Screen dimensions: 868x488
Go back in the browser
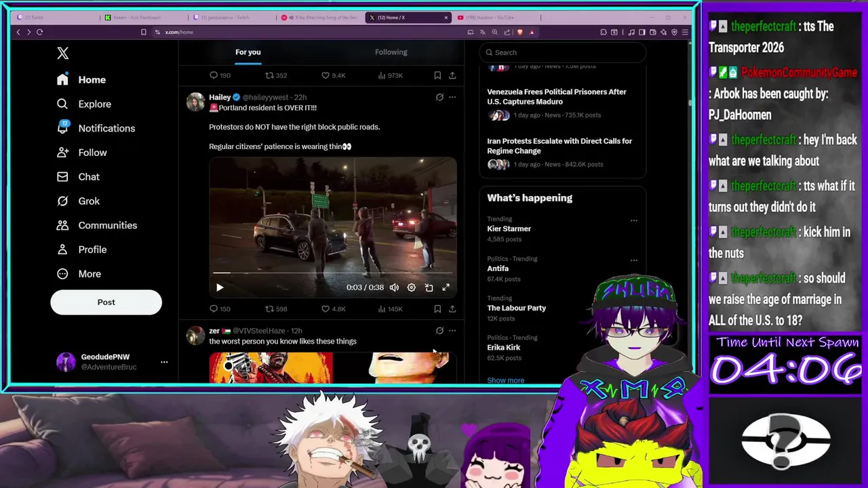[x=18, y=32]
